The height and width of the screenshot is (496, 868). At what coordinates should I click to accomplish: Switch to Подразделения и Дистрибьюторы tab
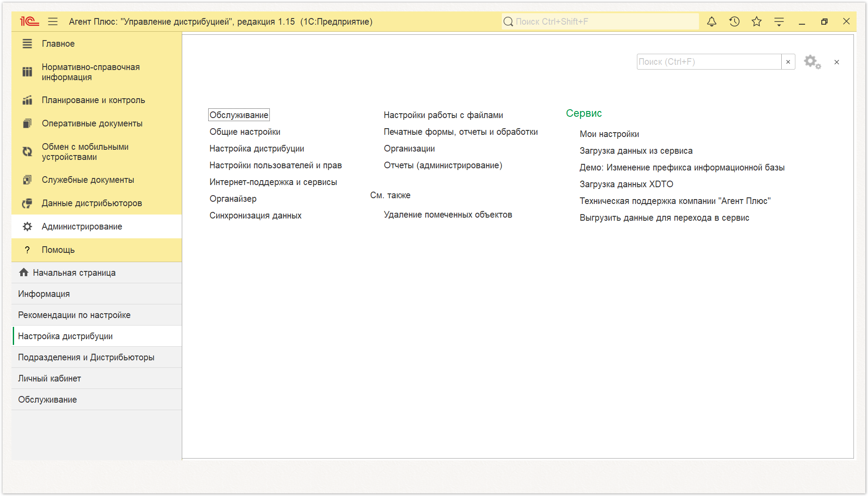pyautogui.click(x=97, y=357)
